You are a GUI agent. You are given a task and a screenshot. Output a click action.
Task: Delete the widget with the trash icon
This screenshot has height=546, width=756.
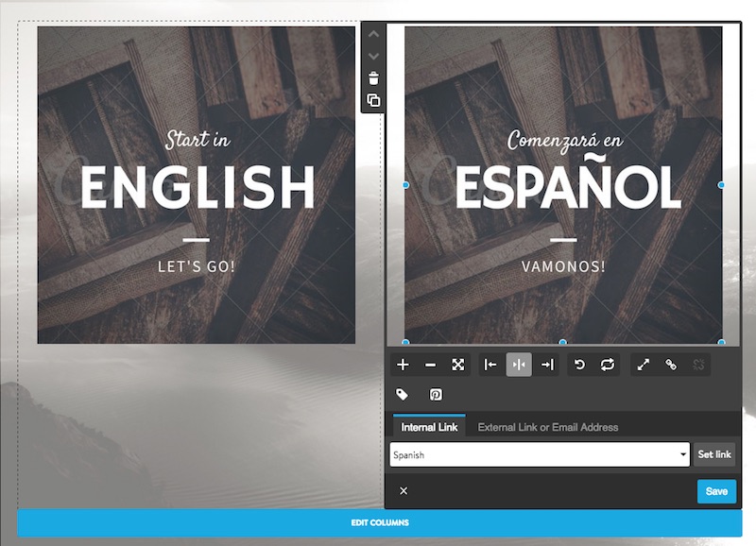tap(373, 78)
